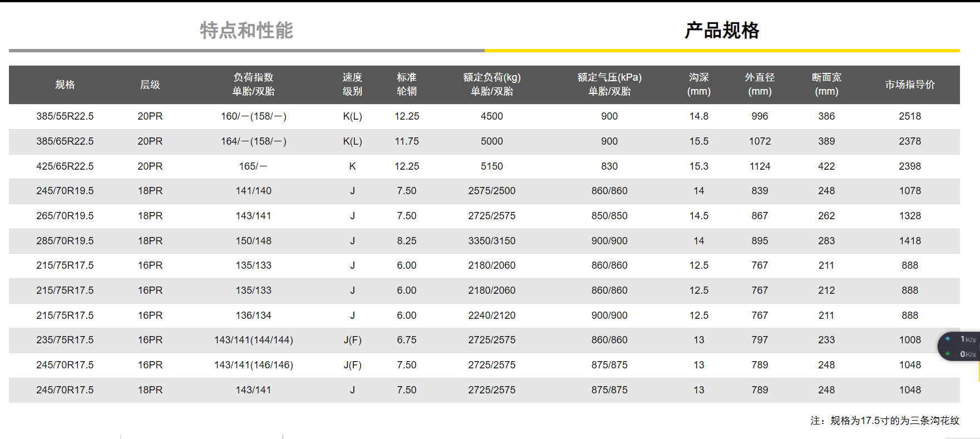Select the 市场指导价 column header
980x439 pixels.
pyautogui.click(x=910, y=85)
